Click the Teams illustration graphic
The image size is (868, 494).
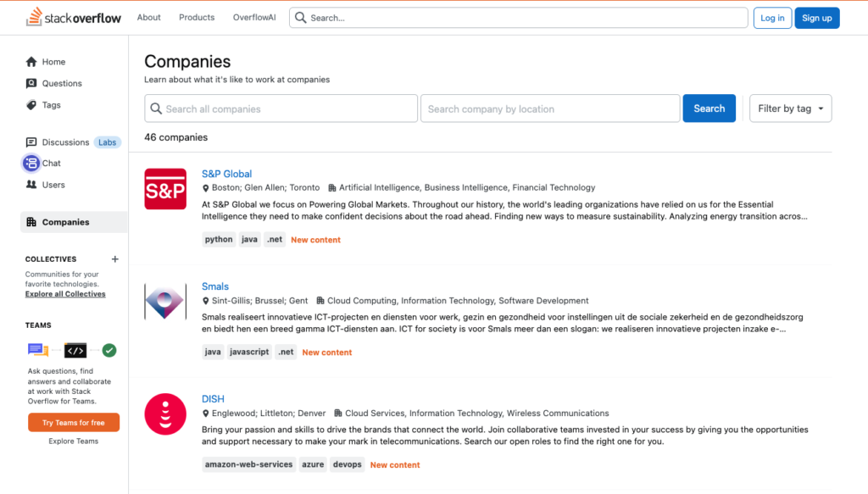72,350
